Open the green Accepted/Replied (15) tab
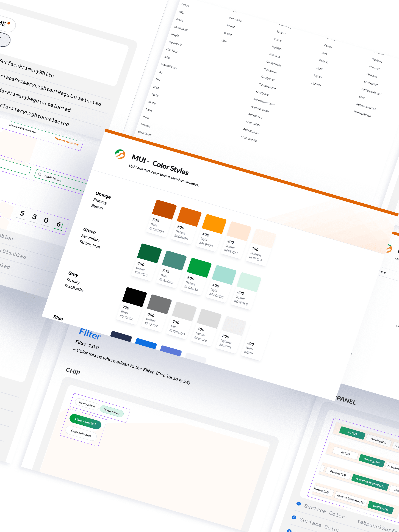The width and height of the screenshot is (399, 532). click(x=370, y=483)
